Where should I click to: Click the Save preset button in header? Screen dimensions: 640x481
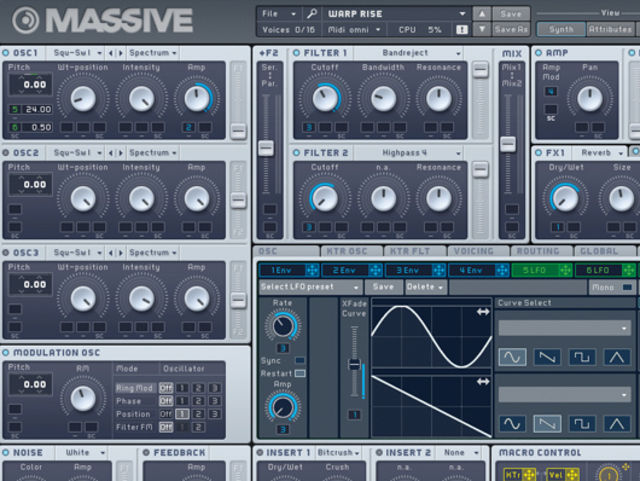(511, 14)
